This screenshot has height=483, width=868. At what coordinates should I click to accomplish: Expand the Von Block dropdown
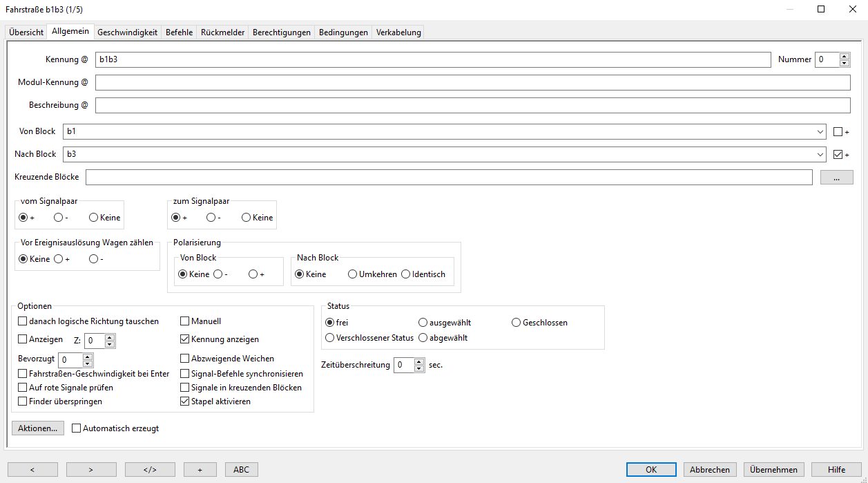820,132
